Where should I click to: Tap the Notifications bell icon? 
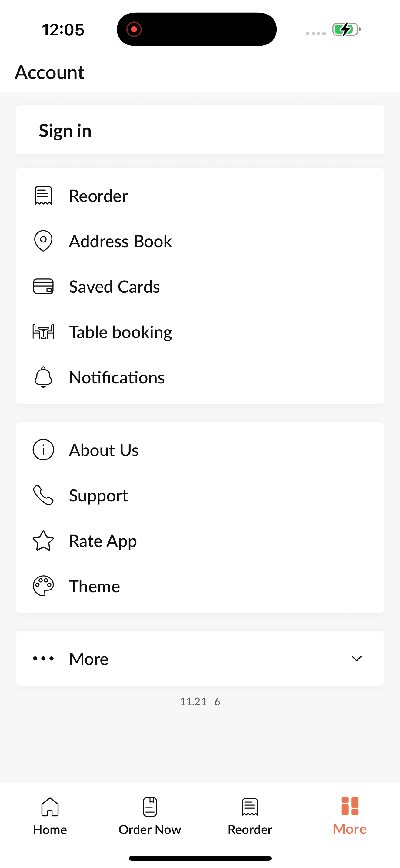pyautogui.click(x=43, y=377)
